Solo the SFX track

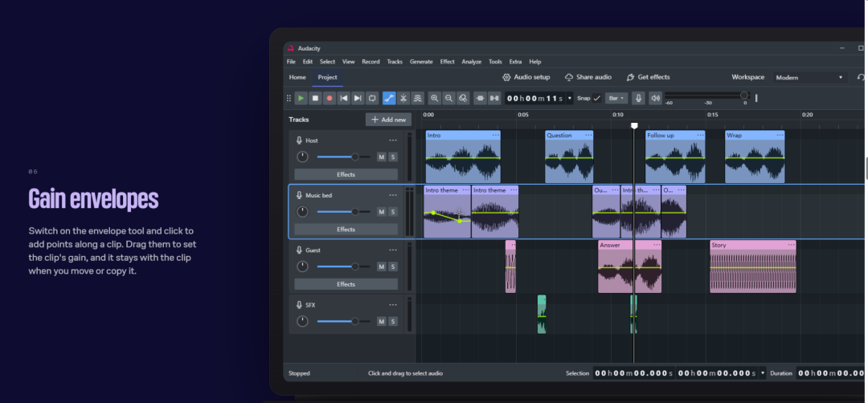pyautogui.click(x=392, y=321)
